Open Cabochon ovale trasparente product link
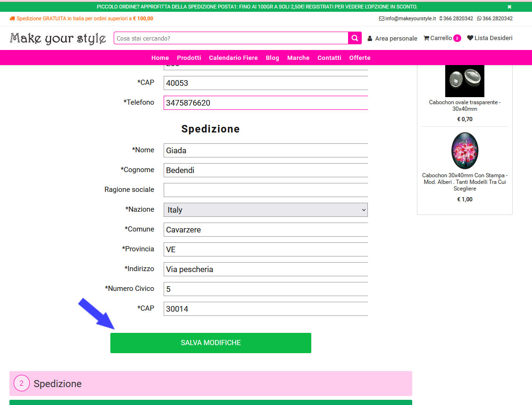Viewport: 532px width, 405px height. [465, 106]
